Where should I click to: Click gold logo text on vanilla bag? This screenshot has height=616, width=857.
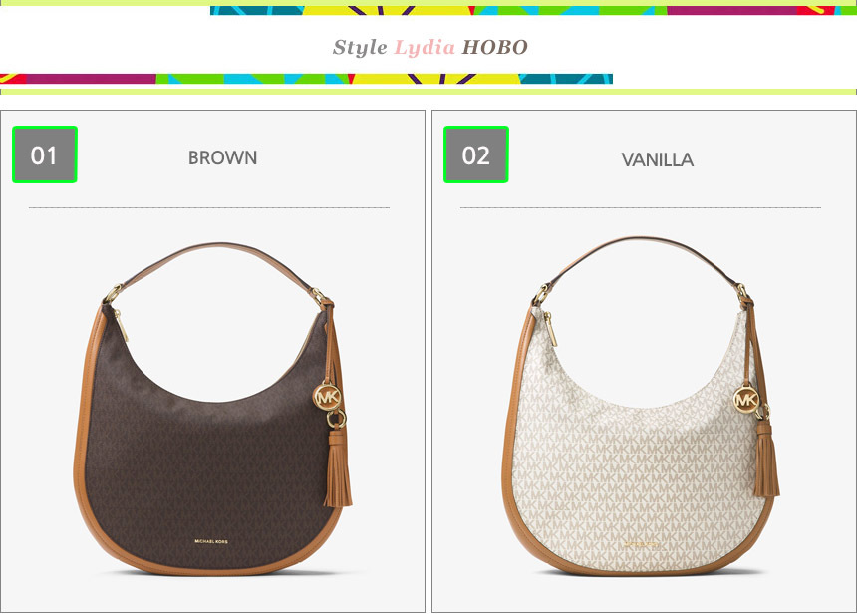tap(641, 545)
